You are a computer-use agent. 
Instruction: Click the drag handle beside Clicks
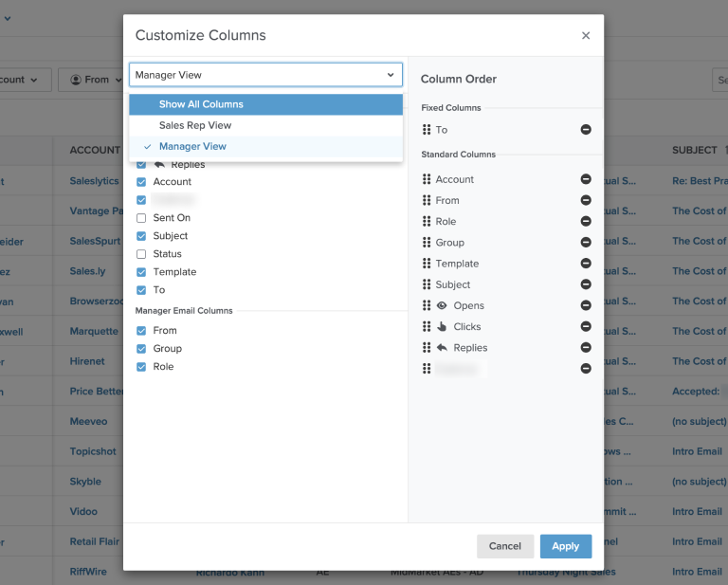[427, 326]
